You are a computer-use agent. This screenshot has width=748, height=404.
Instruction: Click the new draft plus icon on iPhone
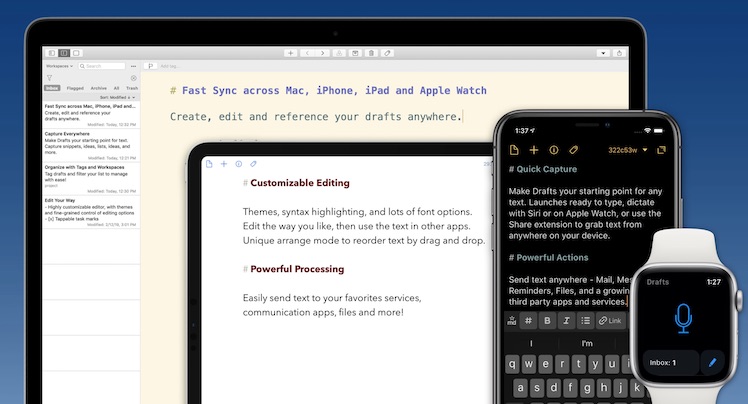tap(534, 150)
